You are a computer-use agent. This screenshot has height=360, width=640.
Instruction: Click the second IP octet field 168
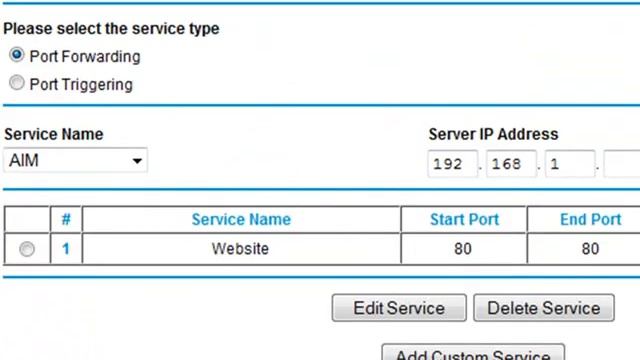coord(511,164)
